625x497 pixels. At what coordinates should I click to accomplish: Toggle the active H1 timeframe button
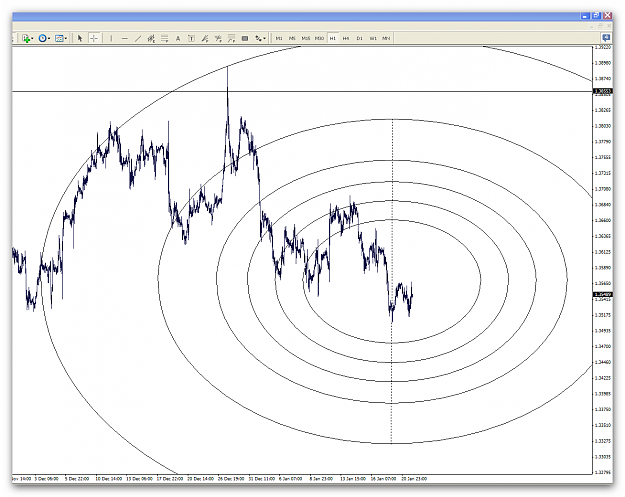(x=332, y=38)
